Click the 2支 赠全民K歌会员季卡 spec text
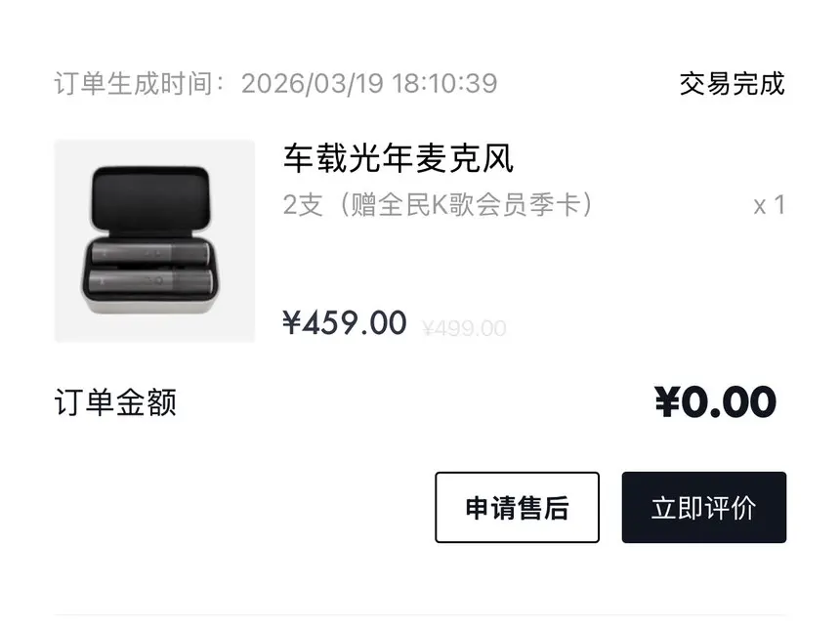Viewport: 840px width, 629px height. pos(438,205)
